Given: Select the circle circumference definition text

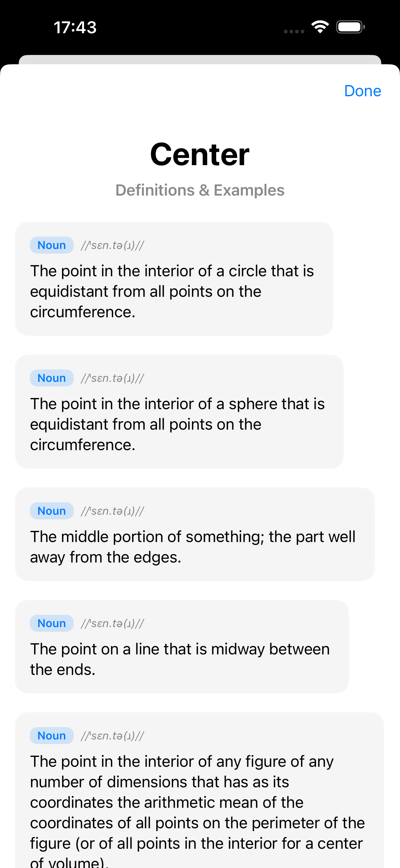Looking at the screenshot, I should coord(172,291).
